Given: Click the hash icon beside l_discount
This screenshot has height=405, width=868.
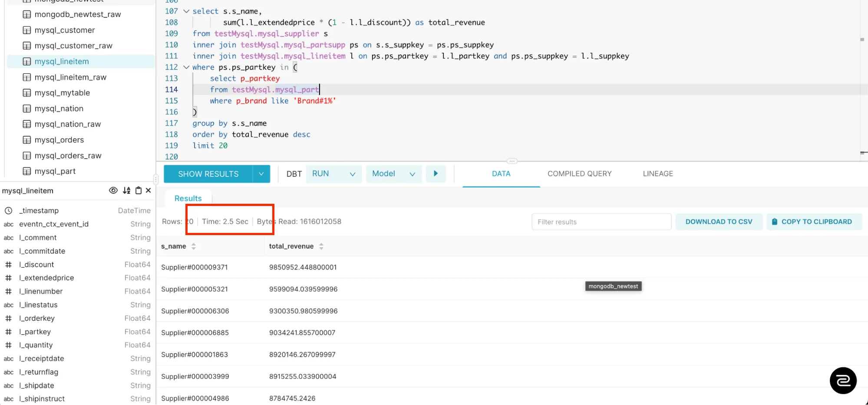Looking at the screenshot, I should click(x=8, y=265).
